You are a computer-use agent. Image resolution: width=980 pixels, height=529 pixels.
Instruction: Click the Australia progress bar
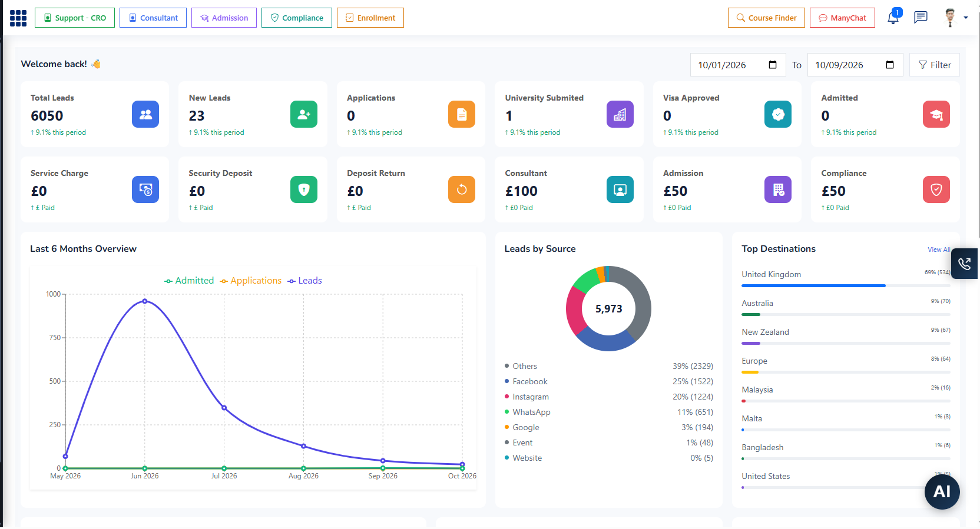click(846, 315)
